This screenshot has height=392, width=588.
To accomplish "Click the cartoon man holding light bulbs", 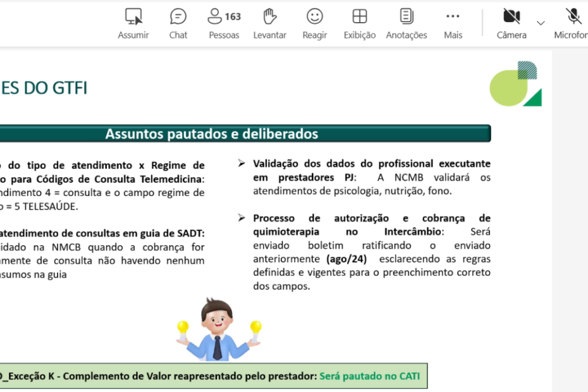I will click(218, 330).
